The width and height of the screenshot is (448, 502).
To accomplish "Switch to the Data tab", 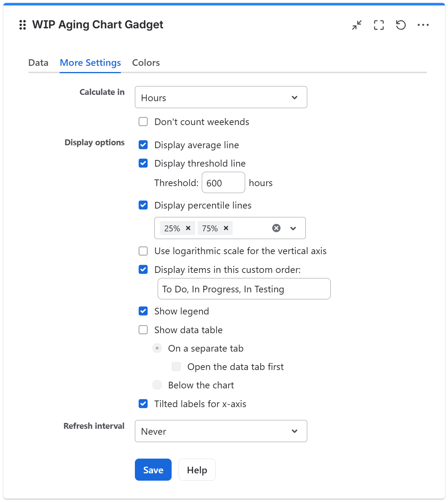I will (38, 63).
